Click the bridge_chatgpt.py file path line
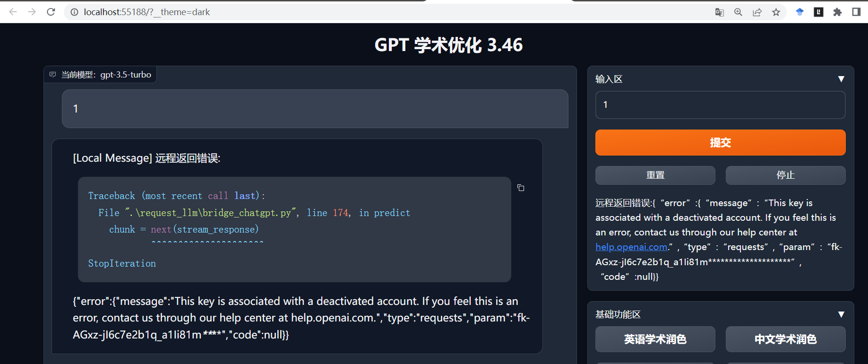This screenshot has width=868, height=364. 254,213
